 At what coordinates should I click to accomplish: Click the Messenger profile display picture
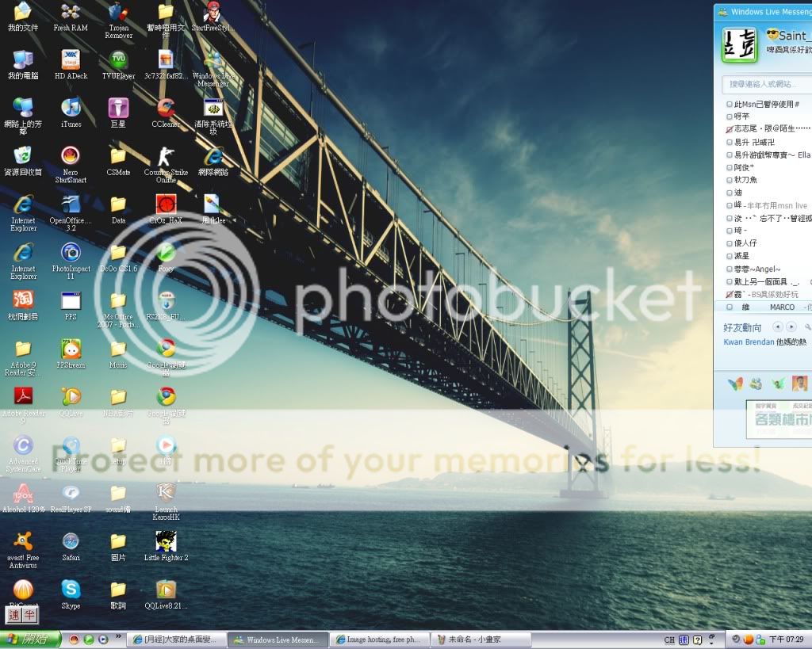click(x=739, y=44)
